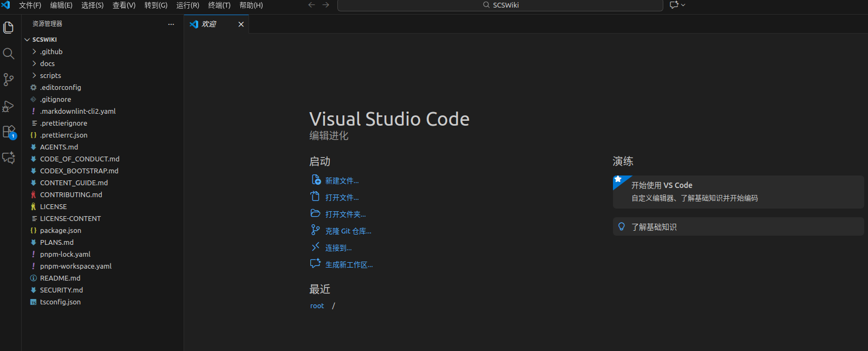Click the open folder icon under 启动
The height and width of the screenshot is (351, 868).
tap(315, 213)
